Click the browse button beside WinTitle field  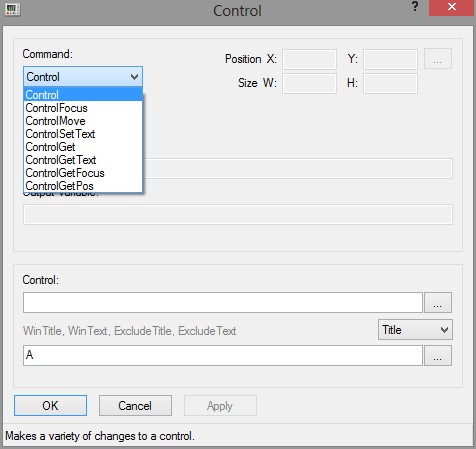pos(438,356)
